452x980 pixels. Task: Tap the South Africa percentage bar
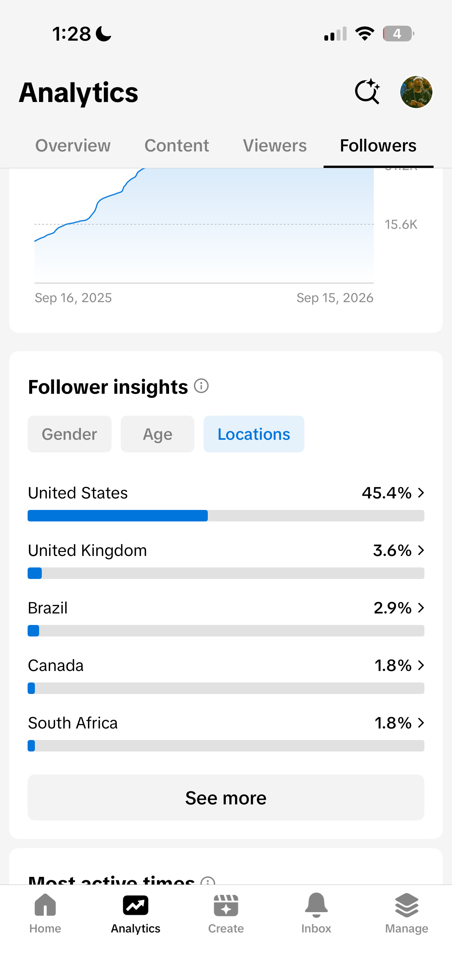(x=226, y=746)
